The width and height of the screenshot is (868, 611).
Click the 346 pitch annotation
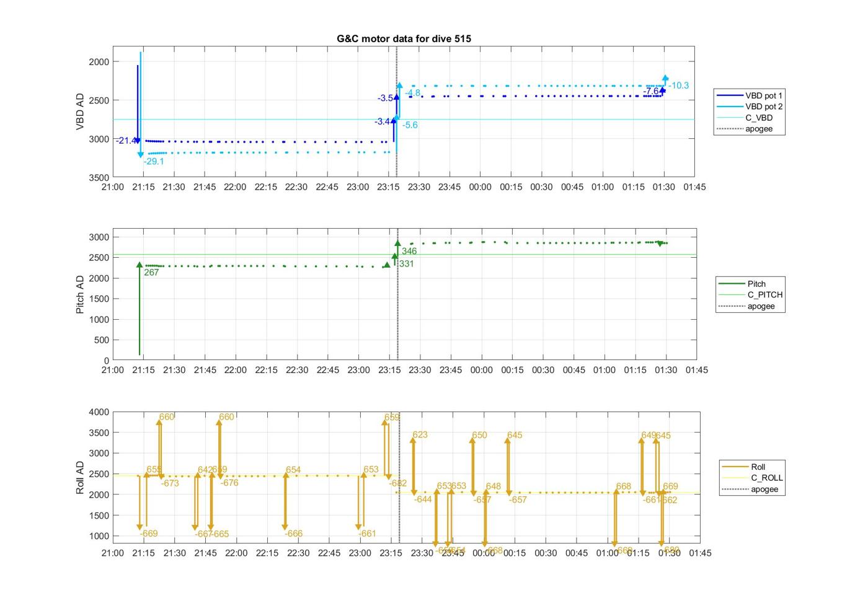point(409,251)
